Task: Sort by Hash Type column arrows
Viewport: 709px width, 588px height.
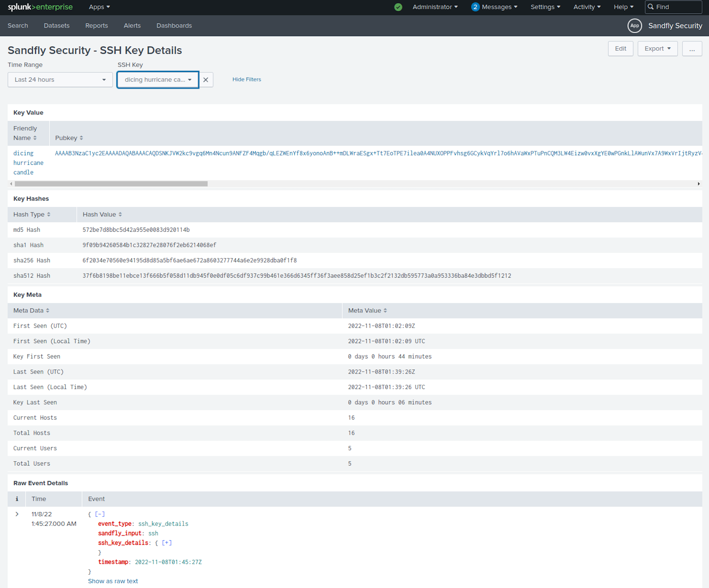Action: tap(49, 214)
